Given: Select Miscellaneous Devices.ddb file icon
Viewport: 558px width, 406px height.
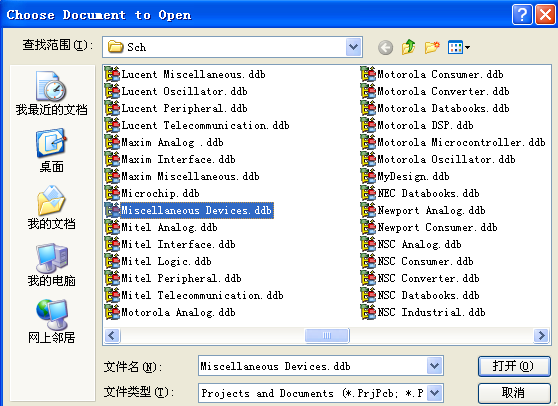Looking at the screenshot, I should (112, 210).
